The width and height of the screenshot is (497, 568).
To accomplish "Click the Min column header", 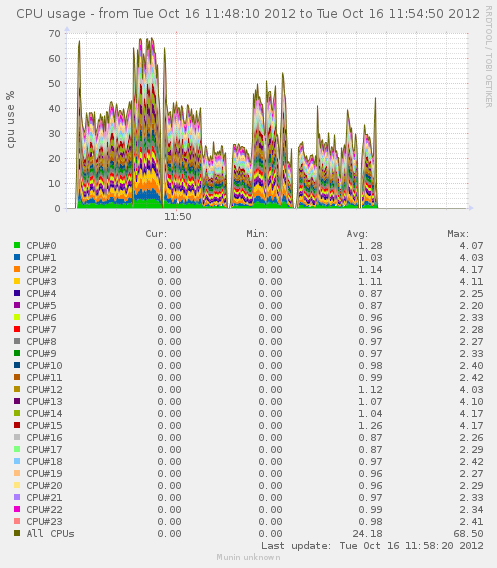I will click(x=257, y=234).
